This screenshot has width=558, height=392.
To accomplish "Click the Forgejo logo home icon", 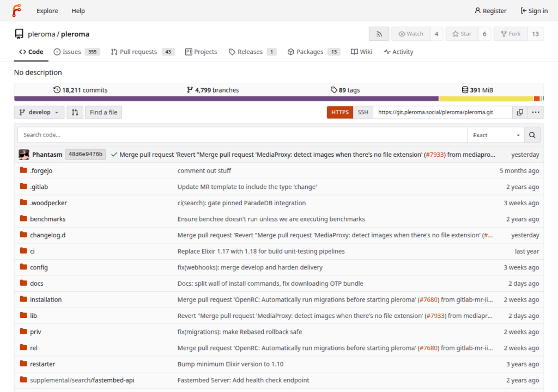I will coord(16,11).
